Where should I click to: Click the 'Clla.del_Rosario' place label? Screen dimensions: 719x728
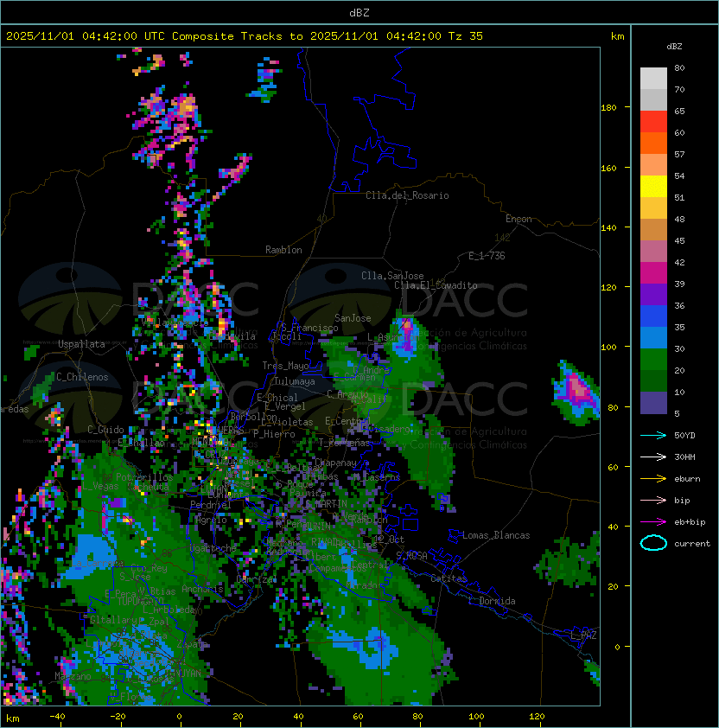tap(407, 195)
